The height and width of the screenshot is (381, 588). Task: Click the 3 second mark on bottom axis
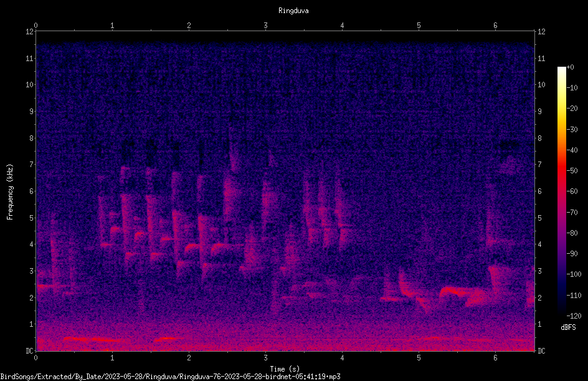(x=265, y=358)
